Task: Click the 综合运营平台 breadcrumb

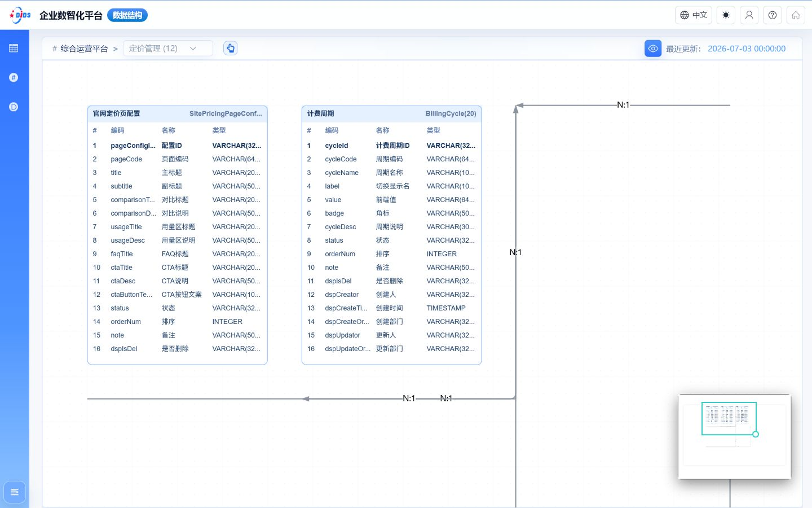Action: [84, 49]
